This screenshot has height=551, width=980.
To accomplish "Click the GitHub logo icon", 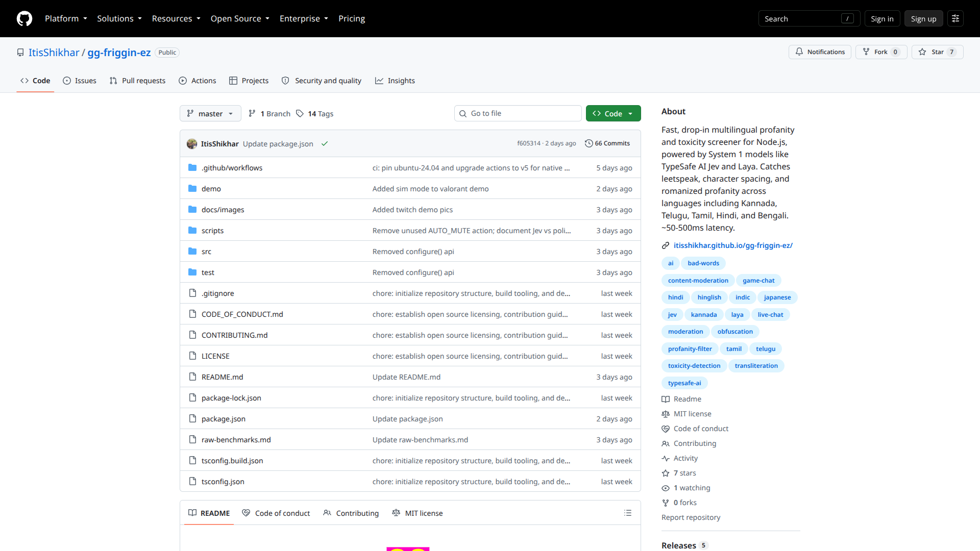I will point(24,18).
